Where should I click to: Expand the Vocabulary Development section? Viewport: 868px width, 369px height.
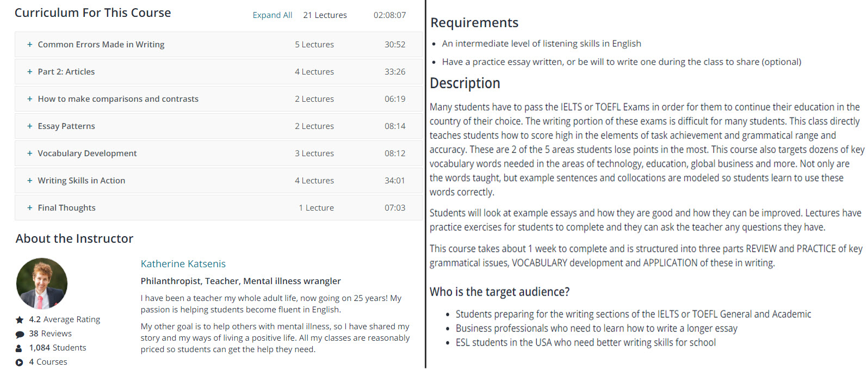[218, 153]
